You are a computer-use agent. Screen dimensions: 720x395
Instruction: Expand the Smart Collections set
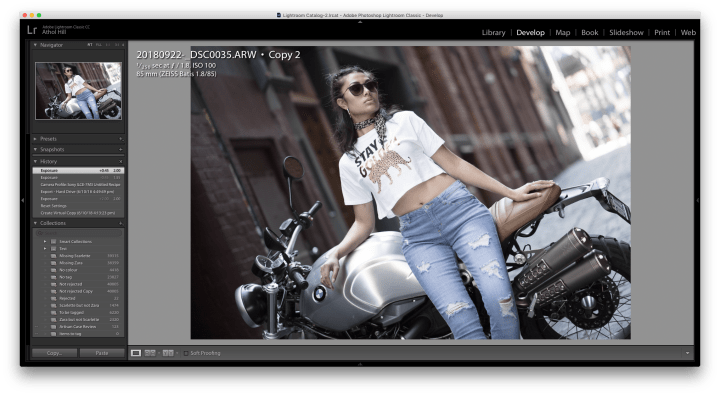pos(45,242)
